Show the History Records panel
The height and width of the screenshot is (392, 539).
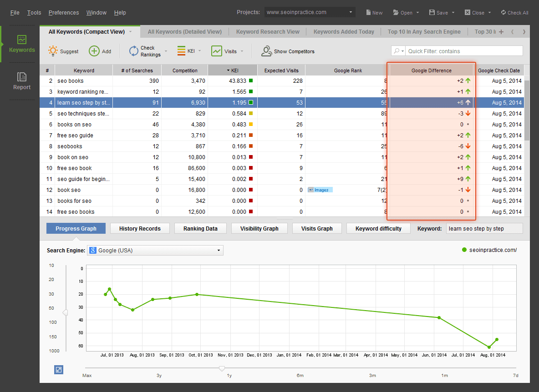point(140,228)
